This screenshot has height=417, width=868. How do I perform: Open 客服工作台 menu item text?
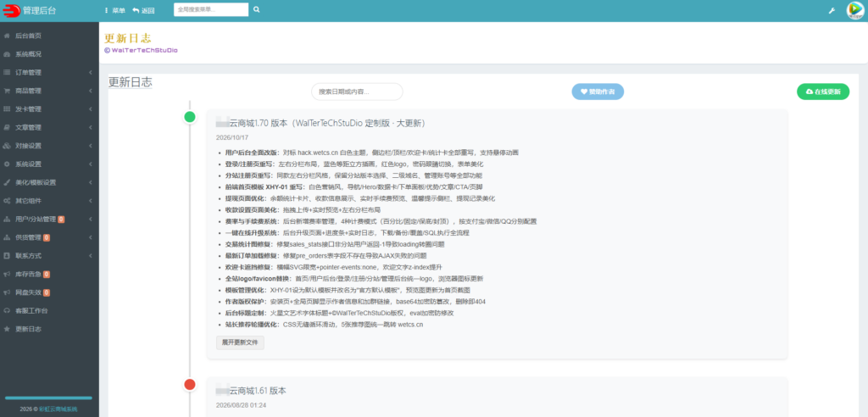(x=31, y=311)
